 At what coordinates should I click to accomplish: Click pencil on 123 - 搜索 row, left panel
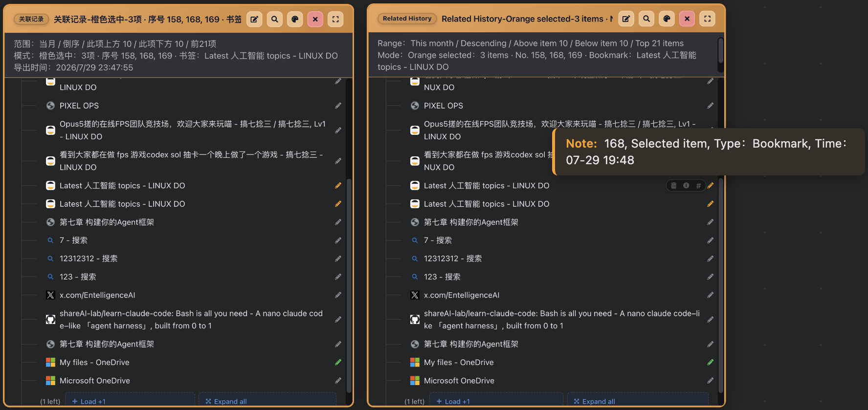tap(338, 277)
